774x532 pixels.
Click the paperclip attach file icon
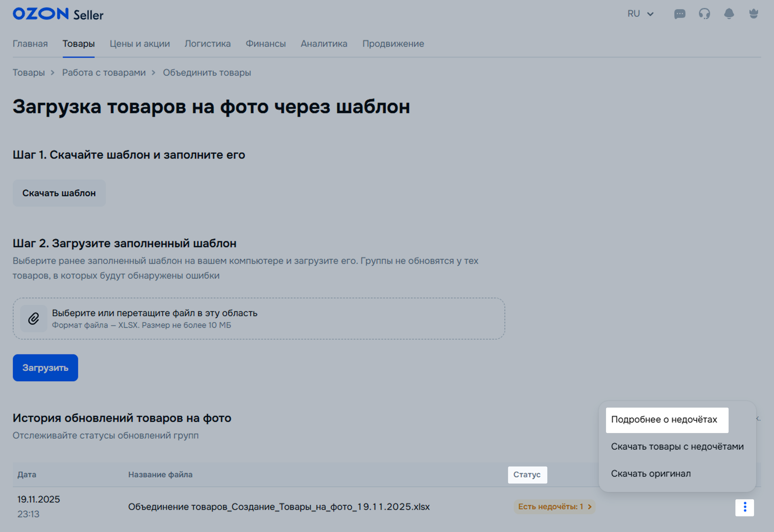coord(34,319)
